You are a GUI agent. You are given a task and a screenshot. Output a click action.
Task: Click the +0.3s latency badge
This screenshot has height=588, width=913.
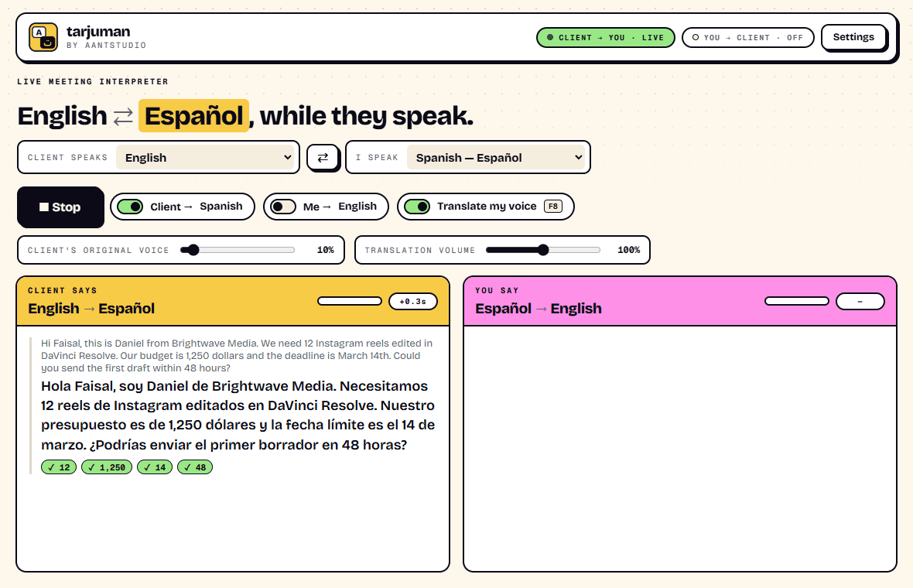point(413,302)
